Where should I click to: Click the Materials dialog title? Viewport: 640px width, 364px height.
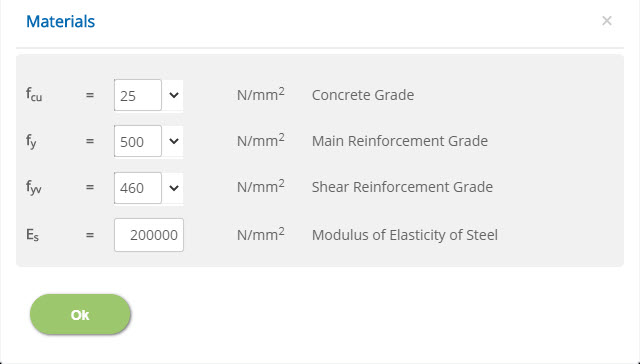point(60,21)
